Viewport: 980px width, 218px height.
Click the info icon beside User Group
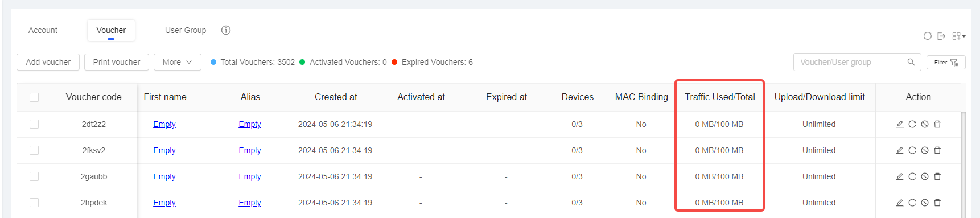click(x=226, y=30)
